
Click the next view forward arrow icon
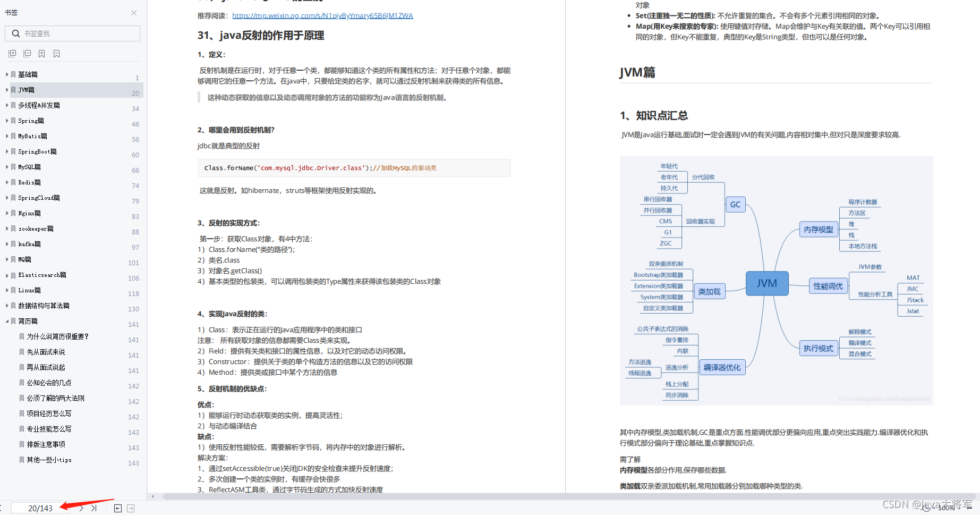(131, 509)
